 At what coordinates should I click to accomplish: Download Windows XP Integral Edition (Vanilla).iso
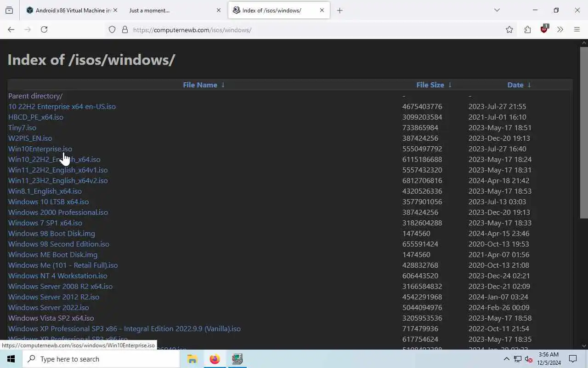pos(124,328)
